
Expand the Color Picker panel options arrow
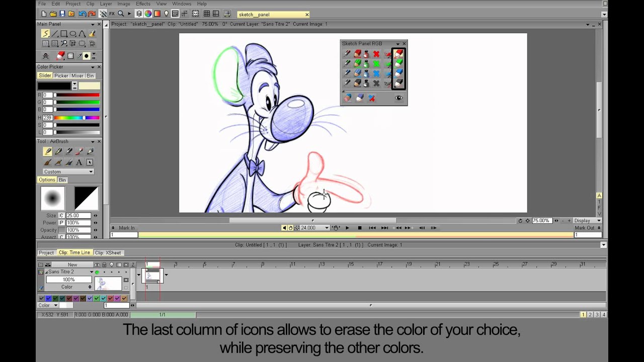click(93, 67)
